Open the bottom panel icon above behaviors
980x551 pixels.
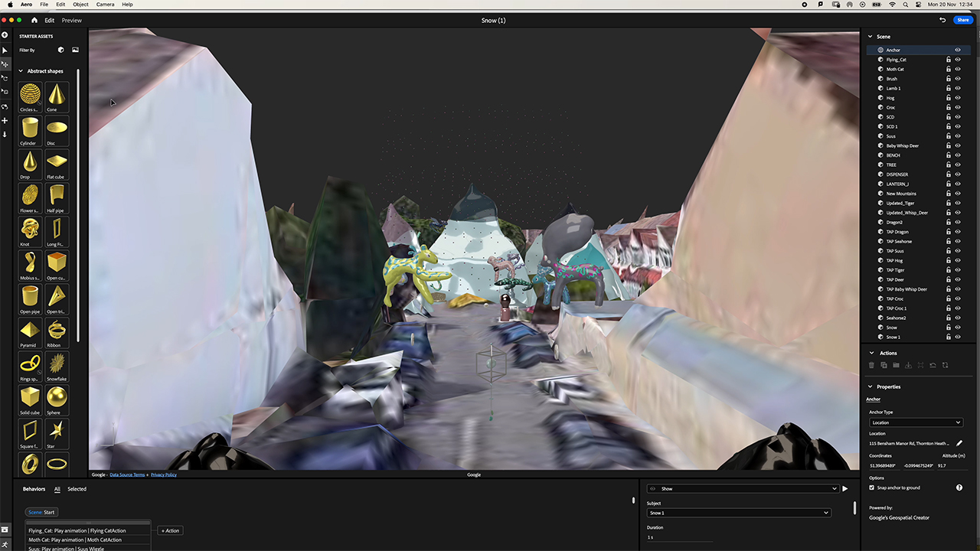(5, 530)
